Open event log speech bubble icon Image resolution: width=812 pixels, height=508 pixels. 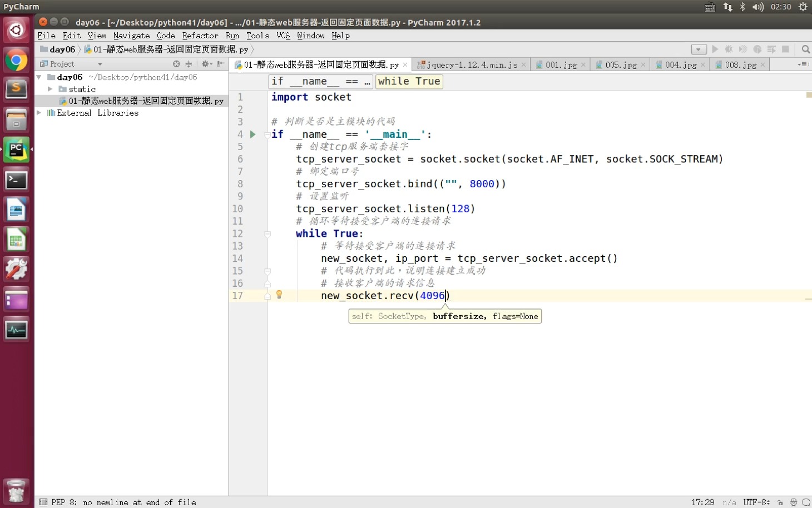[x=806, y=502]
